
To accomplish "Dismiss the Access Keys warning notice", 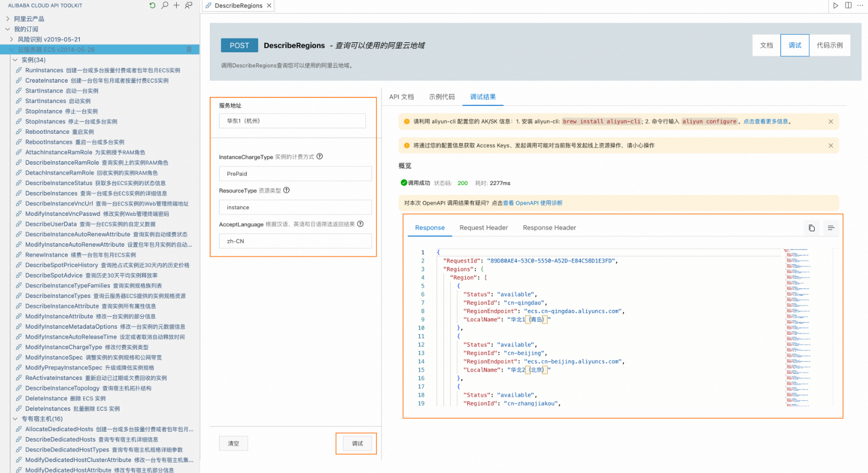I will point(831,146).
